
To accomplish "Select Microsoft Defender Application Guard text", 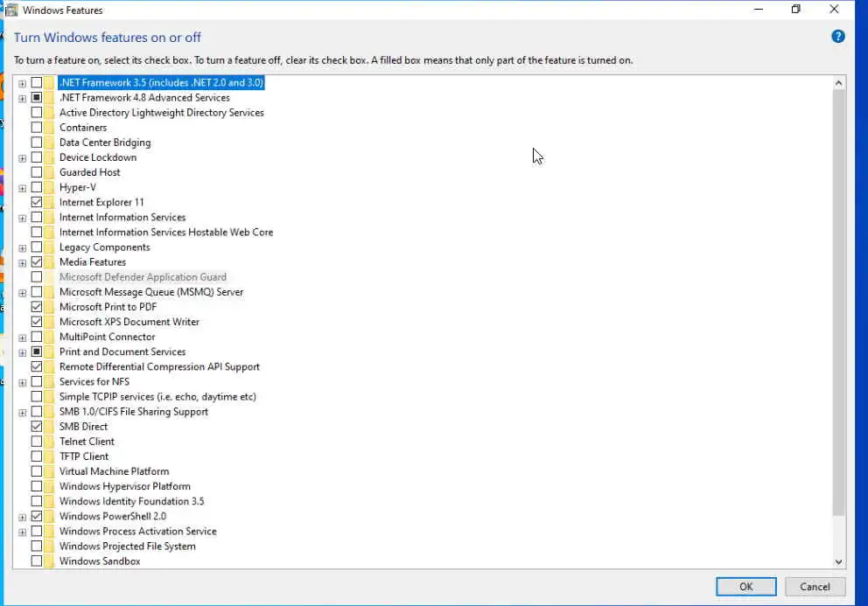I will coord(143,276).
